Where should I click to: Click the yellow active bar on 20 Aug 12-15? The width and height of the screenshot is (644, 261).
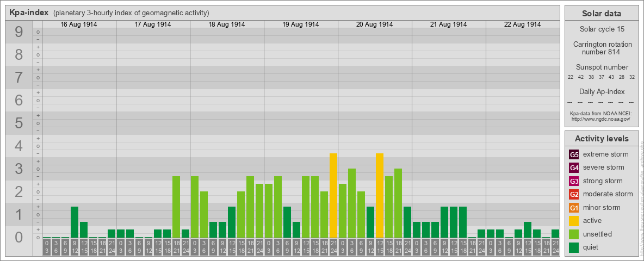(x=380, y=196)
